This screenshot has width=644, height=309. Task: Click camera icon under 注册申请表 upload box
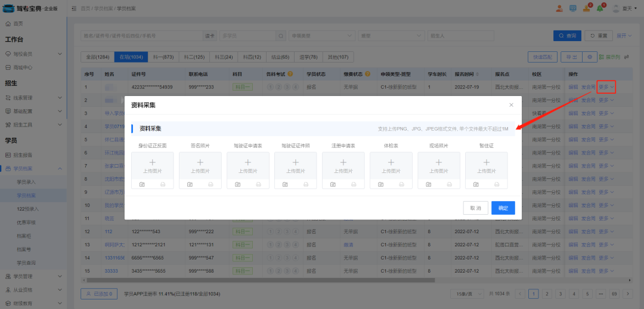(333, 184)
